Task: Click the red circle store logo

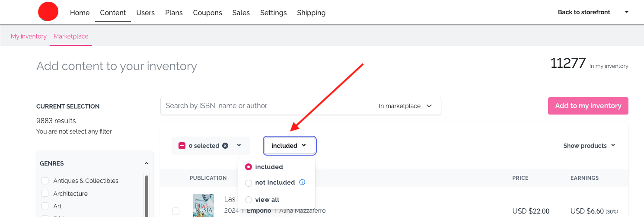Action: pyautogui.click(x=48, y=12)
